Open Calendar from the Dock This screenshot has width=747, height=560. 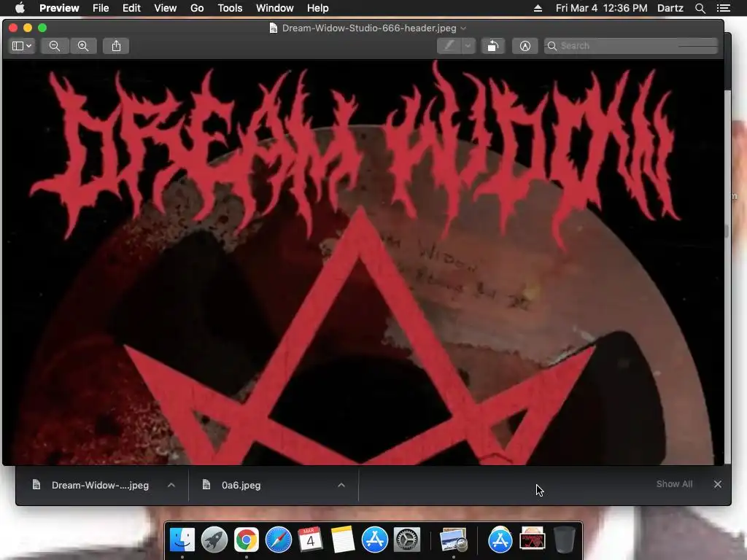(x=310, y=540)
